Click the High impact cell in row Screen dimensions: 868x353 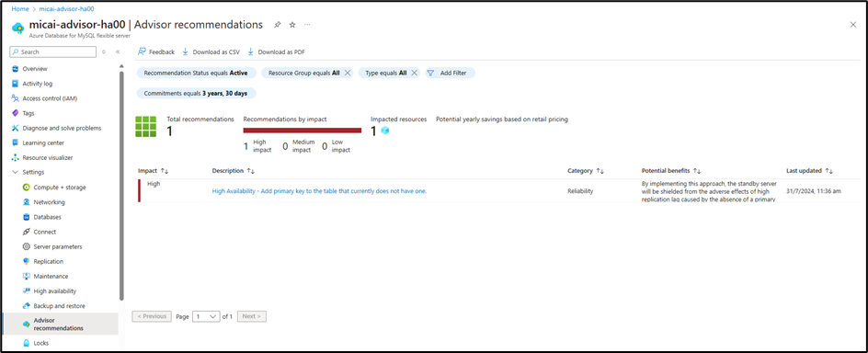coord(154,184)
